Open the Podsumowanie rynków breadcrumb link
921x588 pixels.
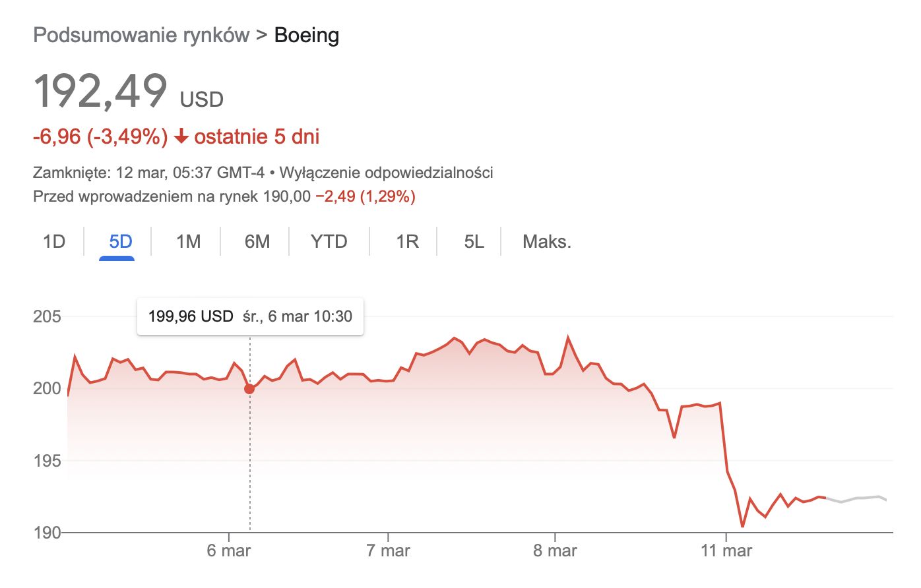[141, 35]
